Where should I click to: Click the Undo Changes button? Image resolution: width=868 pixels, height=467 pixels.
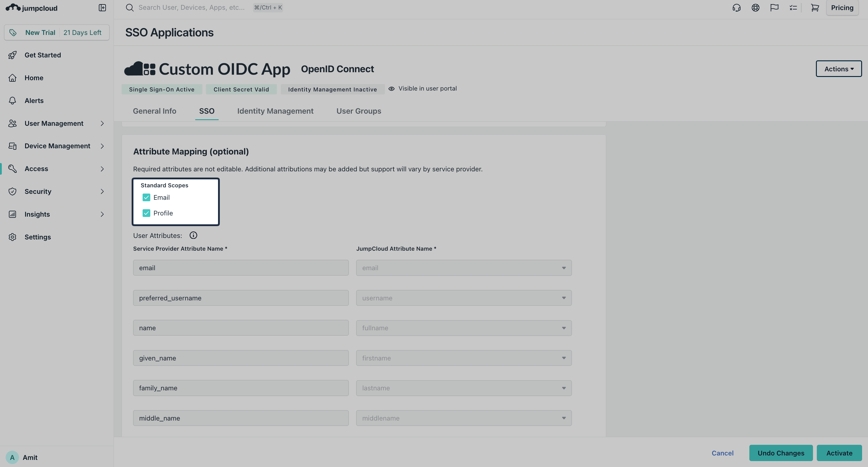point(781,453)
